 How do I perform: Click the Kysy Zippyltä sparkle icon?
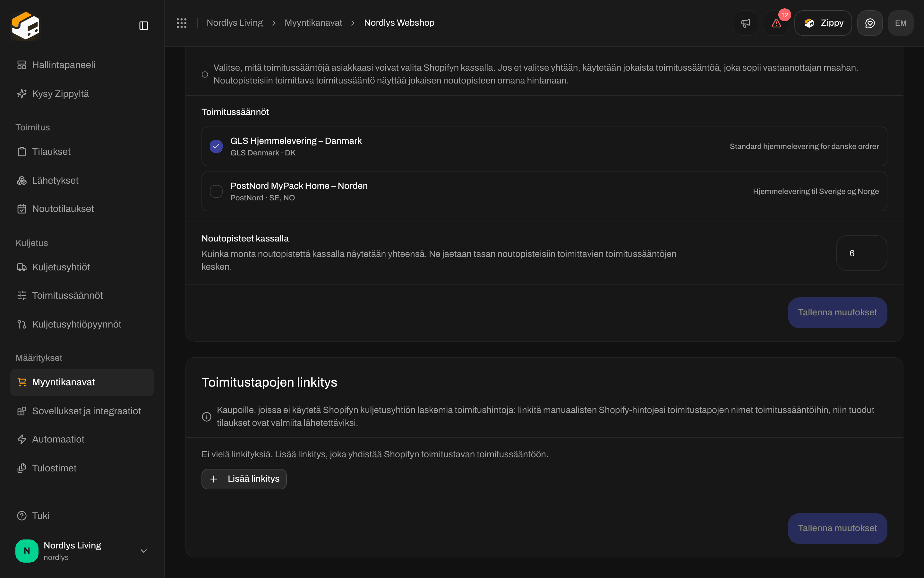(22, 94)
